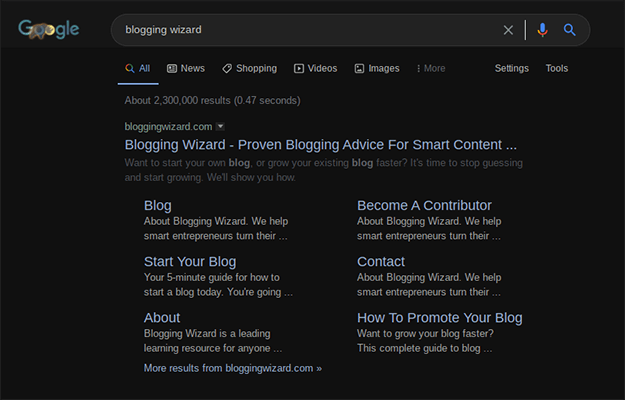
Task: Clear the search box with X icon
Action: click(508, 30)
